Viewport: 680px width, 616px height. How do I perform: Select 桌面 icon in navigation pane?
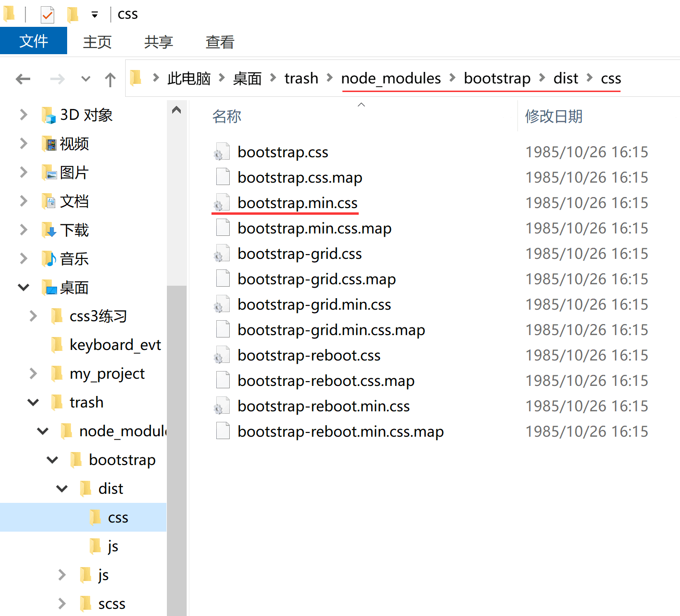tap(49, 288)
